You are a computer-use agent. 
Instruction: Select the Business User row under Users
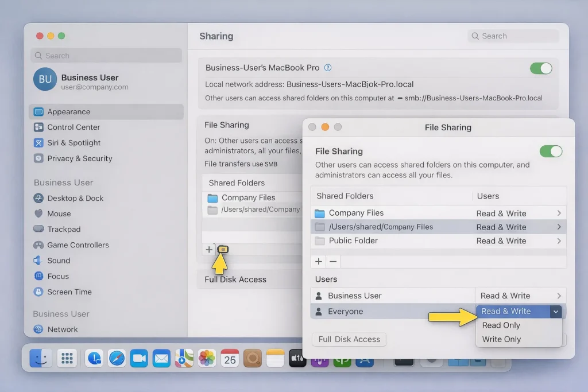[x=438, y=296]
